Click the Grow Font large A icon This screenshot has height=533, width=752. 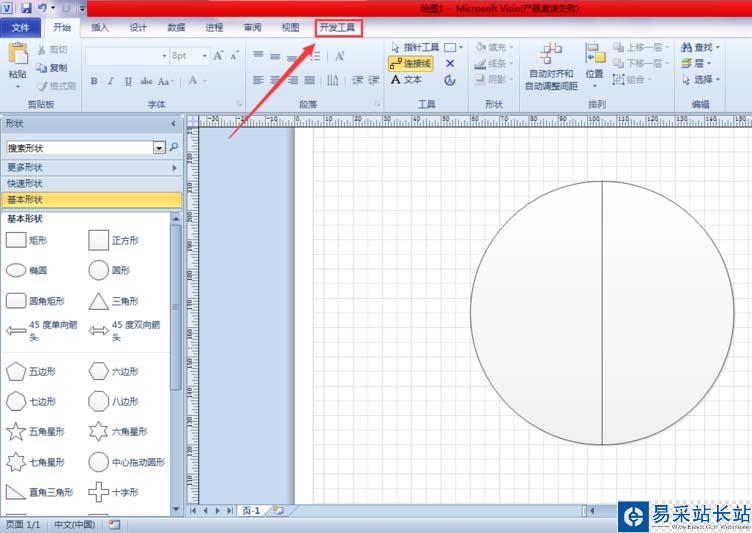(x=218, y=56)
